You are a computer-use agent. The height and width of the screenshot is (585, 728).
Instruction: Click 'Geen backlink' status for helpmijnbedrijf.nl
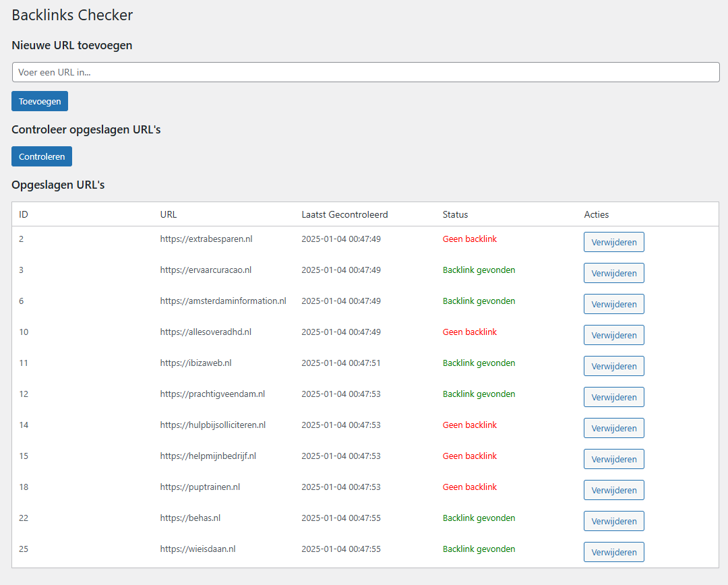469,456
